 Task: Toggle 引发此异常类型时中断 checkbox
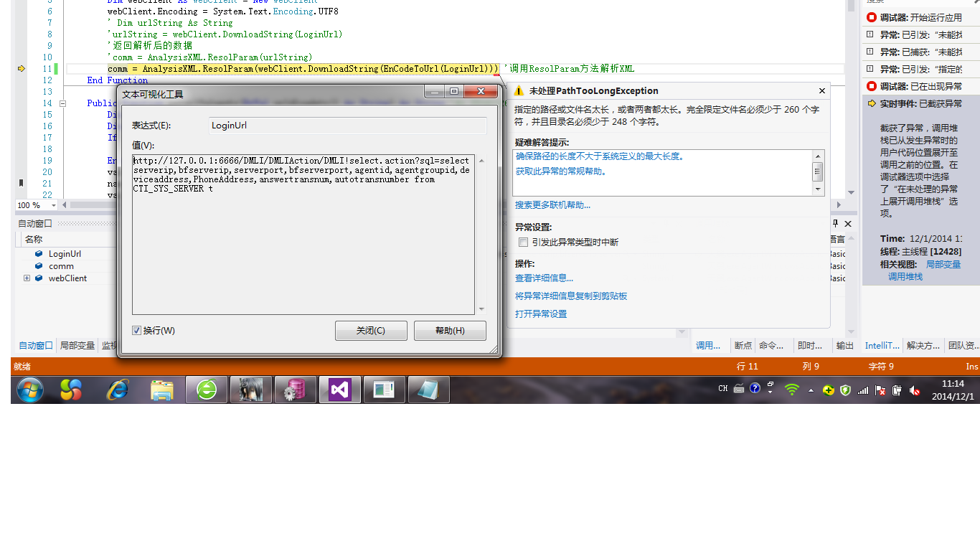(x=524, y=242)
